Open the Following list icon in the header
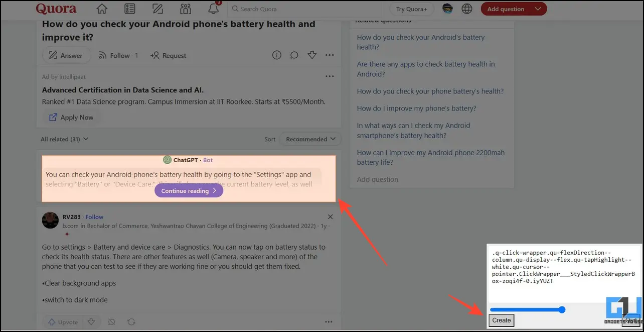The image size is (644, 332). [x=130, y=9]
